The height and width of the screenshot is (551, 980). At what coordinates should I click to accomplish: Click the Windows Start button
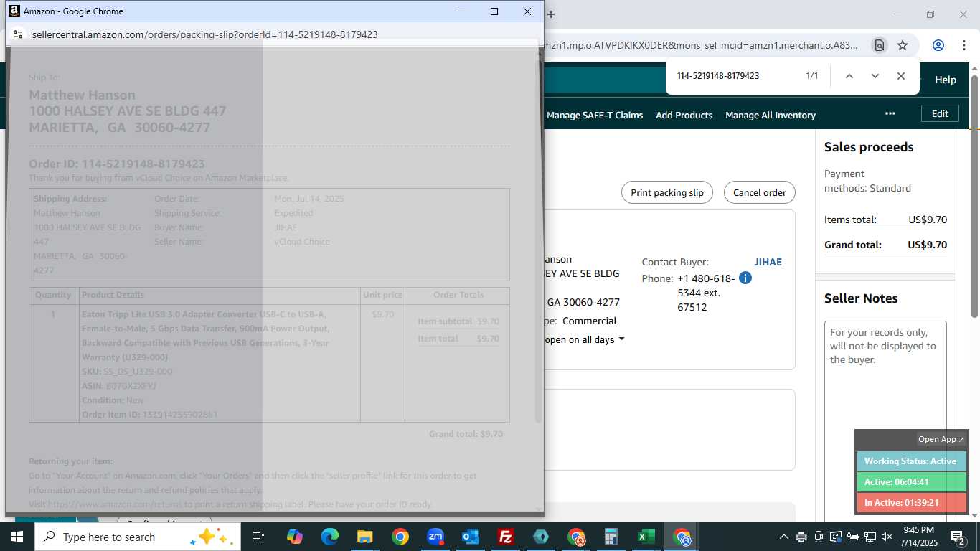pyautogui.click(x=17, y=537)
